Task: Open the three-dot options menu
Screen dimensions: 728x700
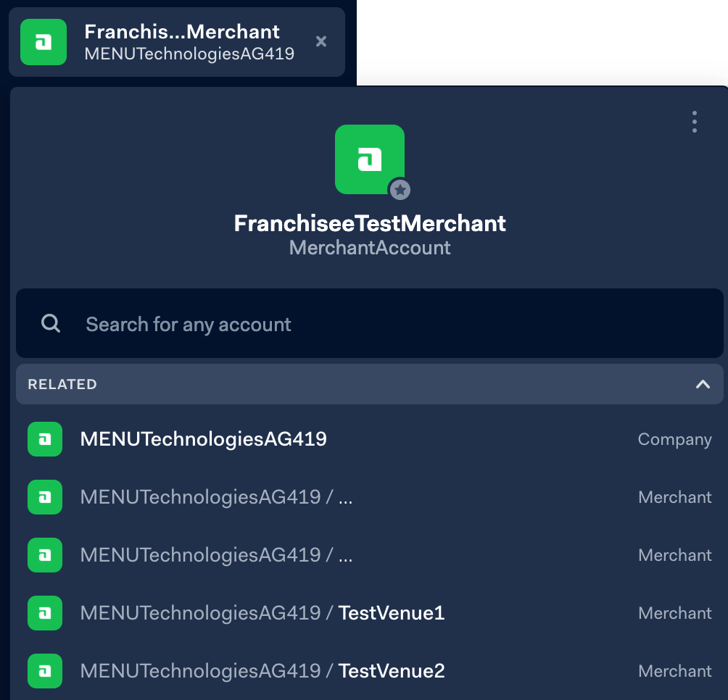Action: coord(694,122)
